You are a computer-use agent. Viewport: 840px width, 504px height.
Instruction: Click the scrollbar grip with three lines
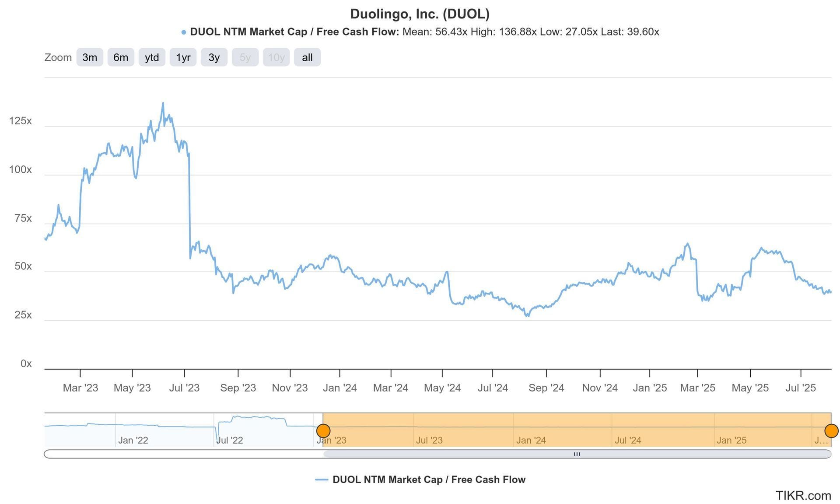(577, 454)
